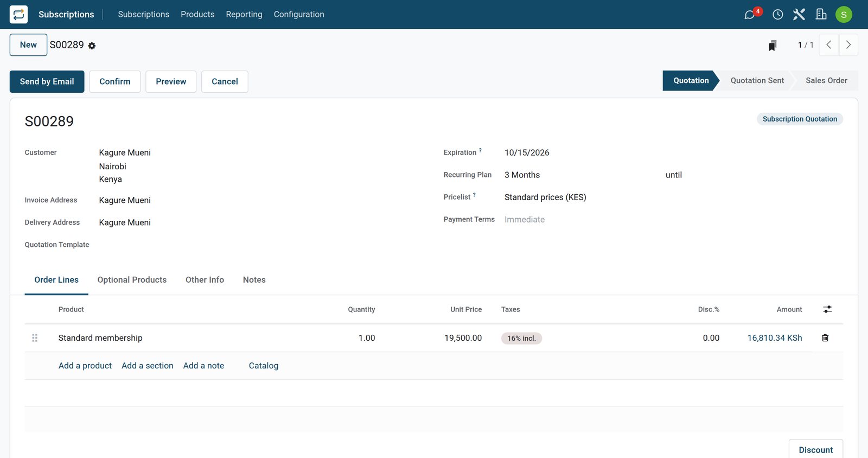The image size is (868, 458).
Task: Edit the Expiration date field
Action: tap(673, 152)
